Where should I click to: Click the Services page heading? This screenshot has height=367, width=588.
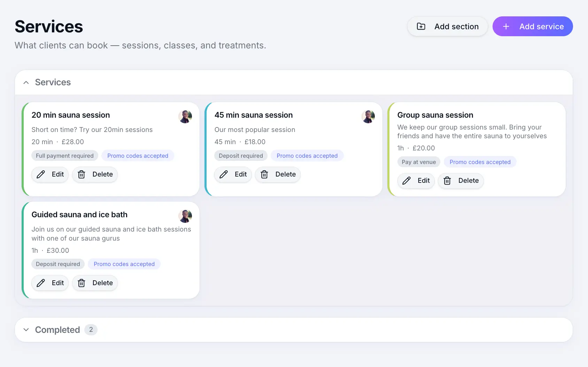(49, 26)
